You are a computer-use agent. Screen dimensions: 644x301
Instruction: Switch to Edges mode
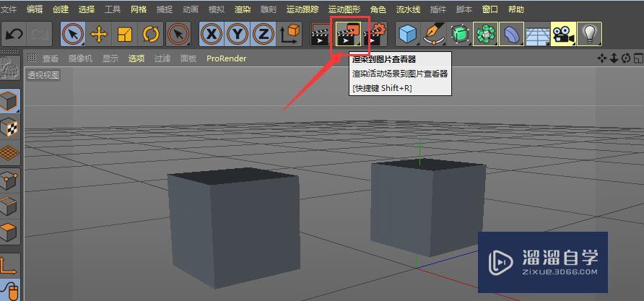tap(9, 206)
